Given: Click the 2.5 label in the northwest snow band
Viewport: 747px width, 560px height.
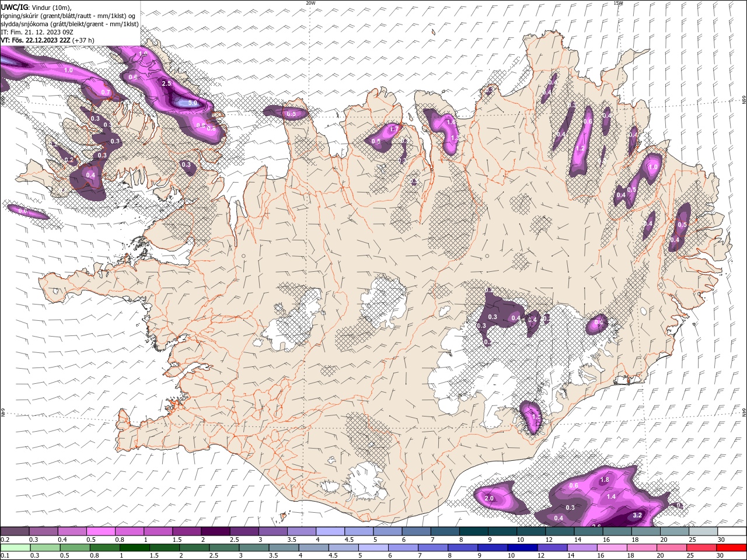Looking at the screenshot, I should point(166,83).
